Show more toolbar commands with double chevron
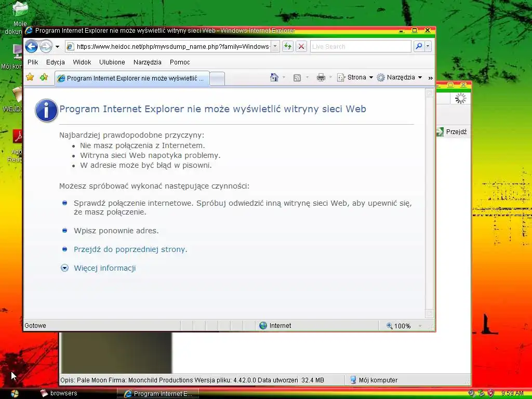The image size is (532, 399). point(430,78)
